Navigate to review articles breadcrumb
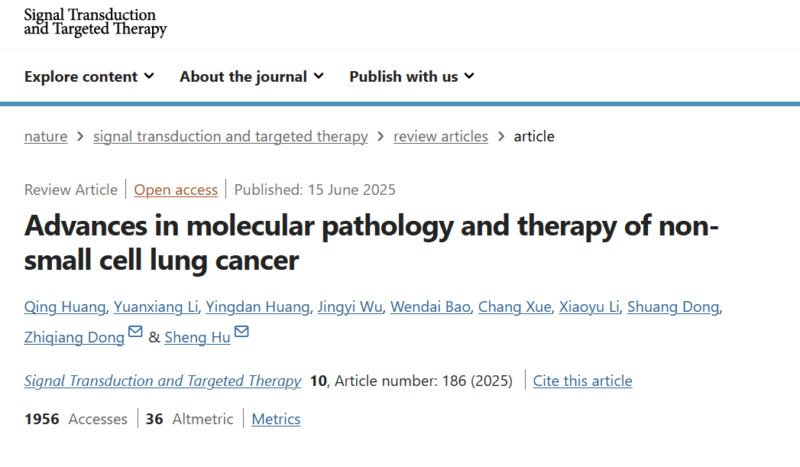 click(x=440, y=136)
